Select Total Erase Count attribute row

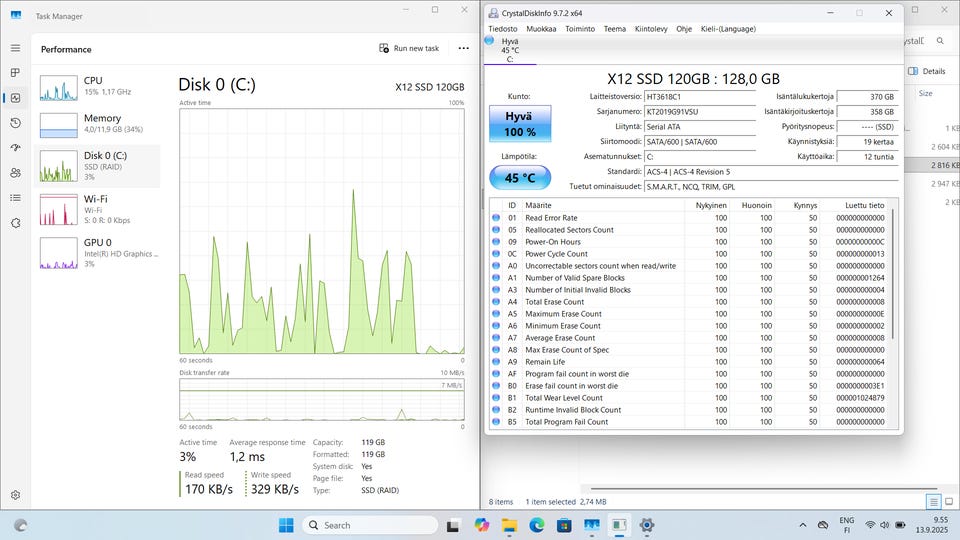click(x=689, y=302)
